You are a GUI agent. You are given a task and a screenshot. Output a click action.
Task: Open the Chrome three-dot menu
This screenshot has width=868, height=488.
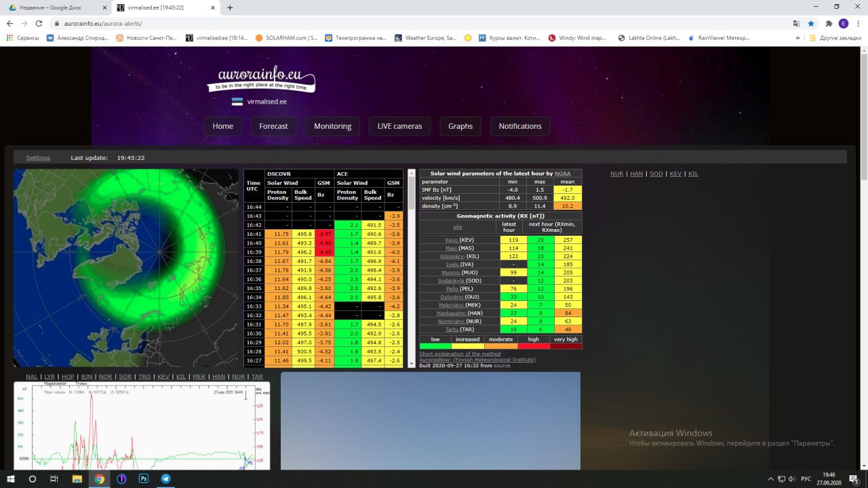[x=857, y=22]
